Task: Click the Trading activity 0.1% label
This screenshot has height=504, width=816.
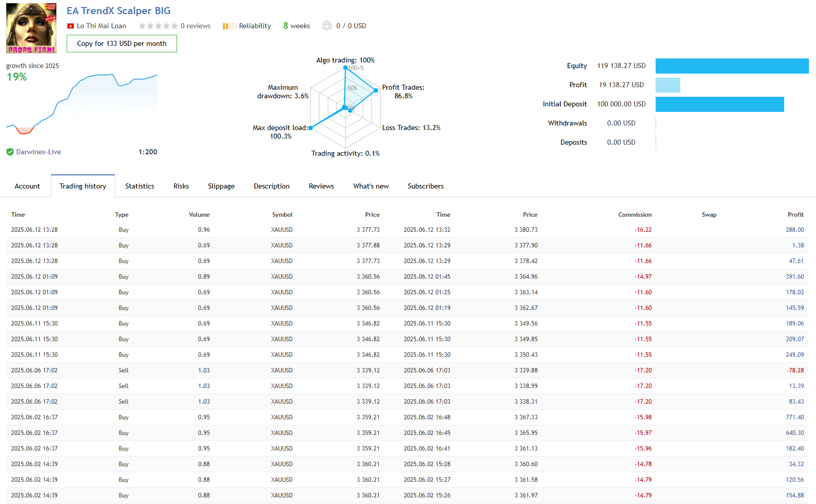Action: [x=345, y=154]
